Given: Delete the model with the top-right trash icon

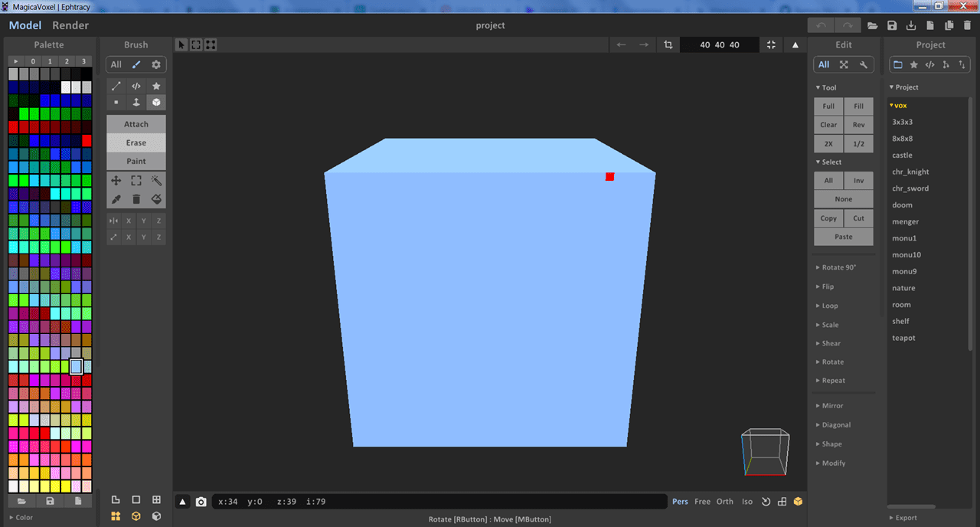Looking at the screenshot, I should 968,25.
